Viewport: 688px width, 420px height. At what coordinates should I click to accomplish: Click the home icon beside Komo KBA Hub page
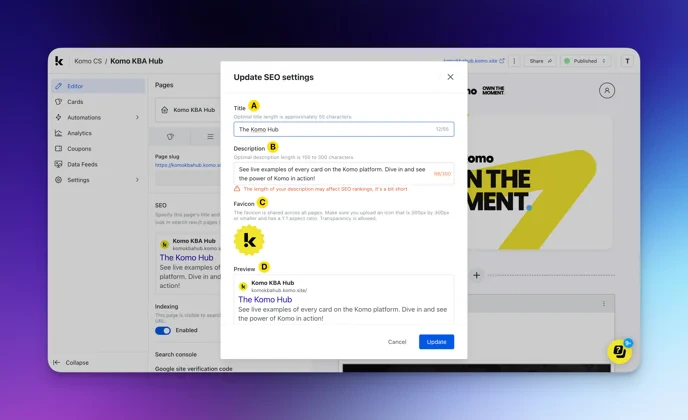165,110
